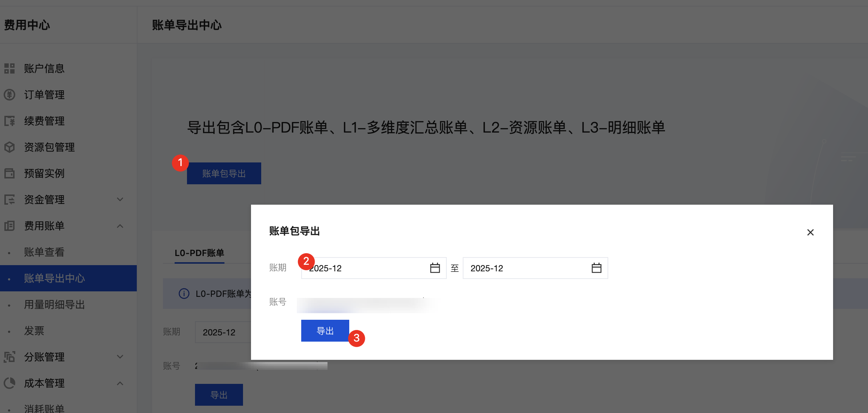Switch to the L0-PDF账单 tab

coord(199,253)
